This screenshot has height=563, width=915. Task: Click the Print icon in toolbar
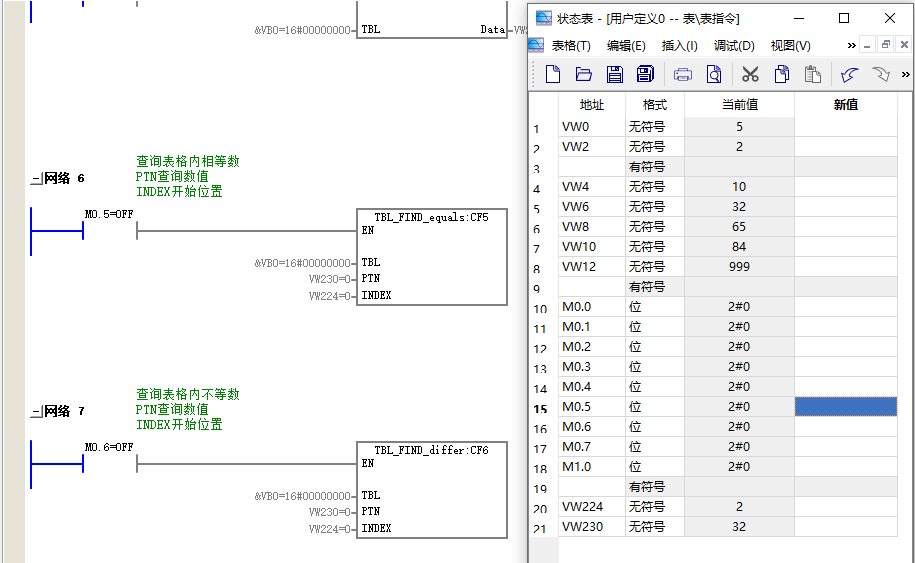[683, 75]
